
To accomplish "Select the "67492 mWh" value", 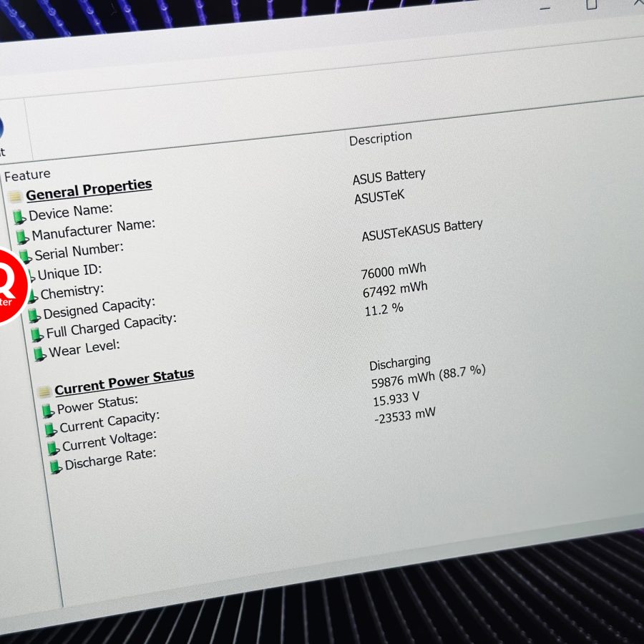I will pos(395,290).
